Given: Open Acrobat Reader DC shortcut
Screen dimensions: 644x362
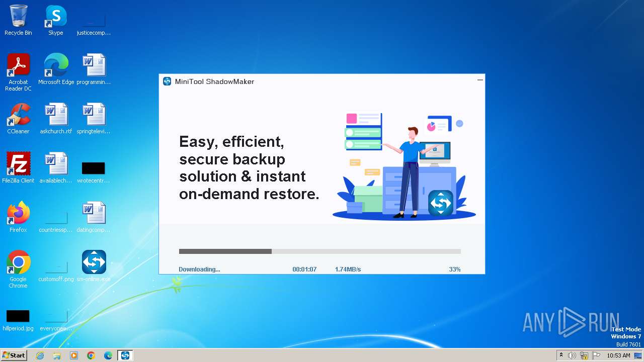Looking at the screenshot, I should coord(18,72).
